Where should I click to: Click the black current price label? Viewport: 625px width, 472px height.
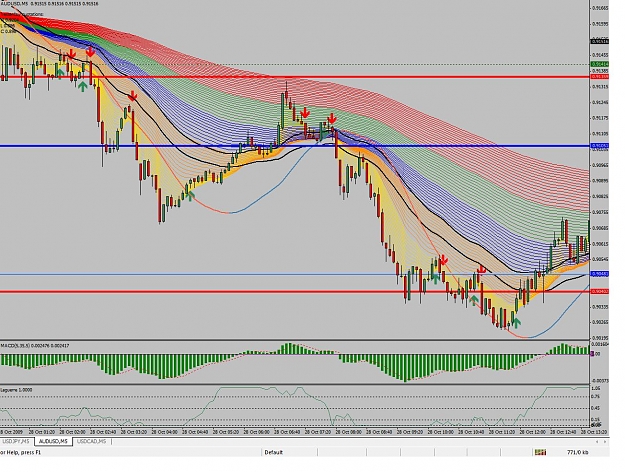599,41
